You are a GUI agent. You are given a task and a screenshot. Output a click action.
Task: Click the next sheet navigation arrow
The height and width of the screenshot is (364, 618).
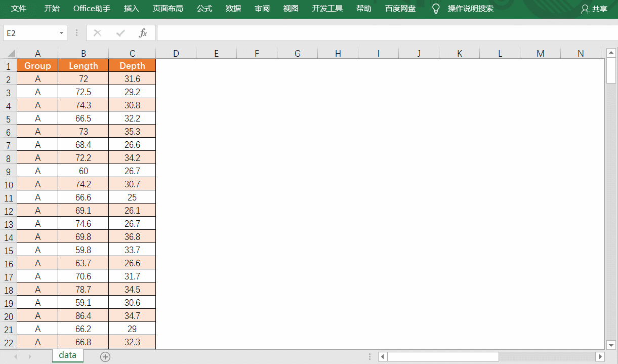pos(30,357)
